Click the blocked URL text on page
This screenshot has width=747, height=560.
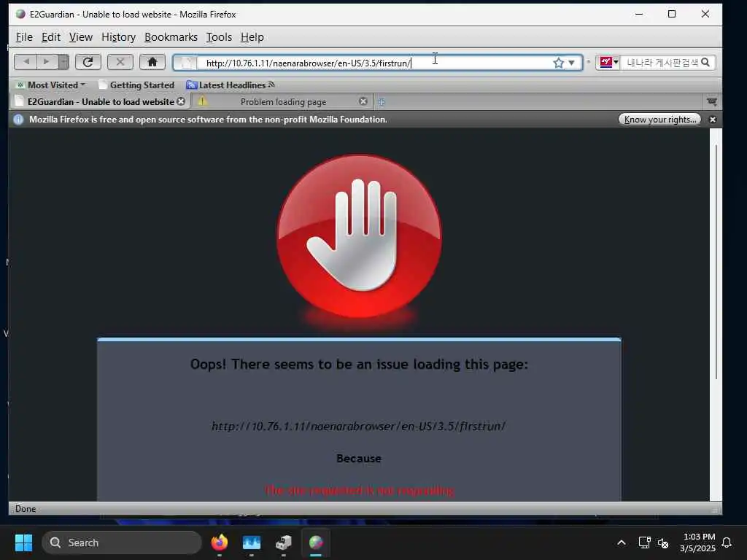pos(358,426)
